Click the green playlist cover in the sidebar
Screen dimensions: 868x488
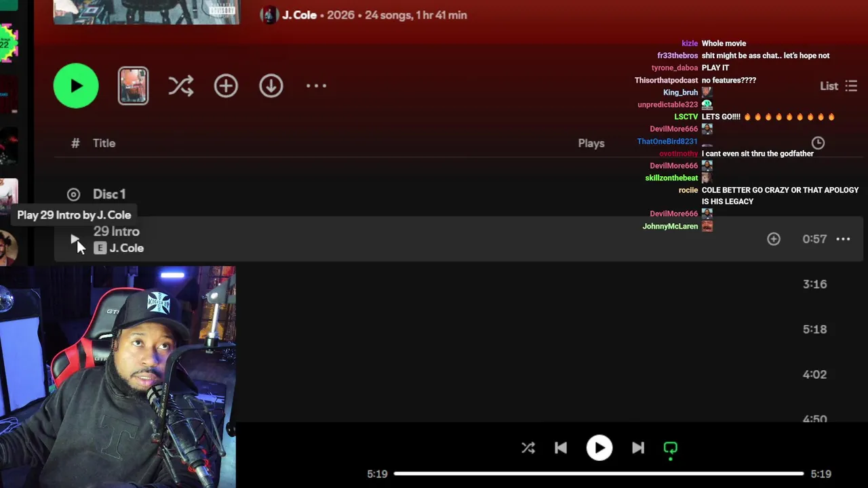tap(8, 43)
